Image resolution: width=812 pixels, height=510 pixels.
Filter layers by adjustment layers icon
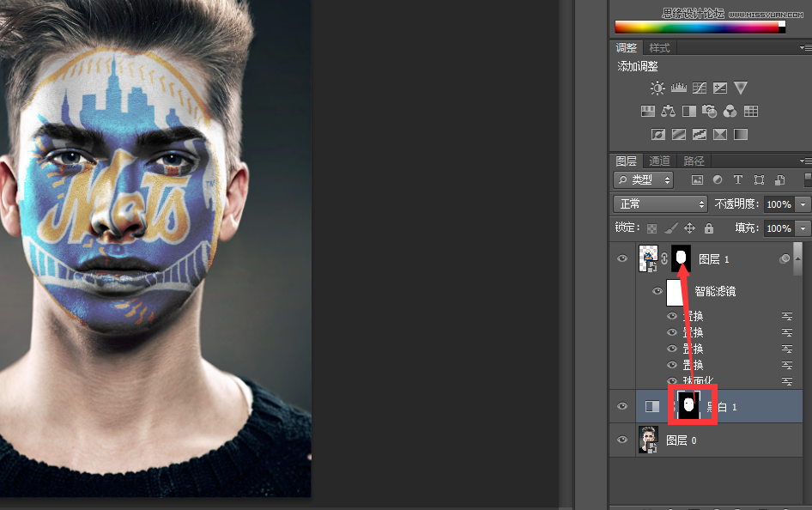pos(718,179)
